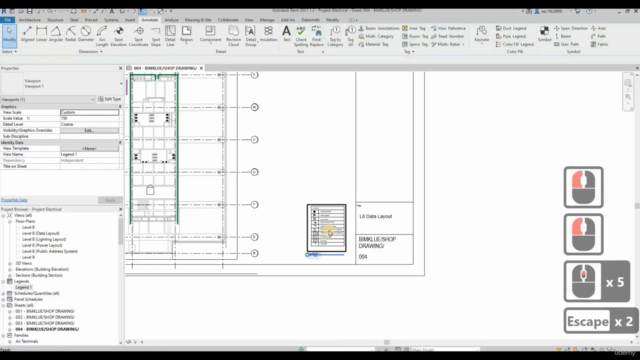This screenshot has width=640, height=360.
Task: Activate the Angular dimension tool
Action: (56, 34)
